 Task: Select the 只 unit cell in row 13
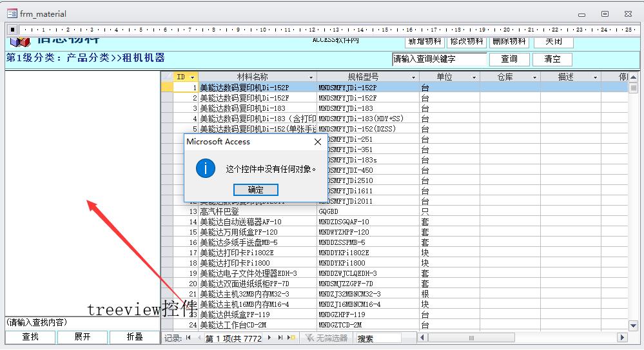pyautogui.click(x=450, y=211)
